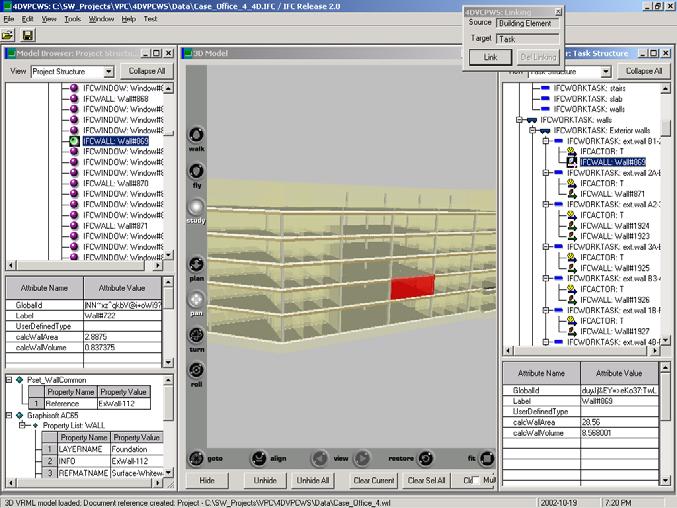This screenshot has width=677, height=508.
Task: Click the actor icon under ext.wall B1 task
Action: 572,151
